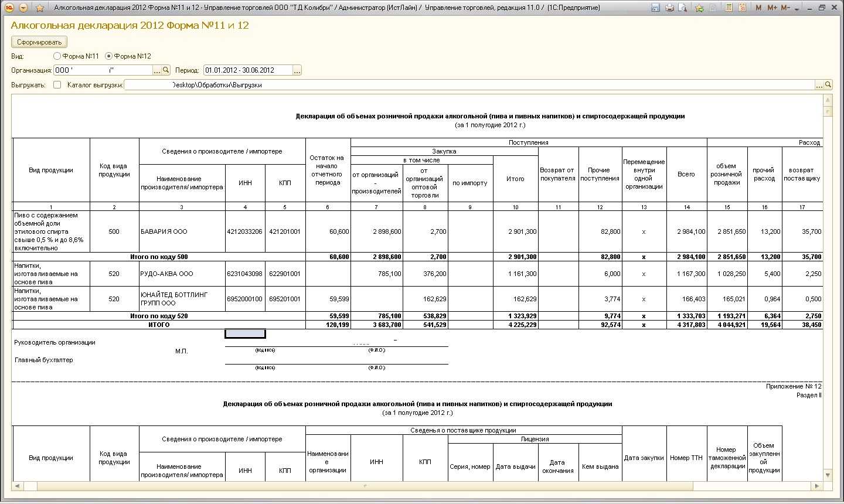
Task: Open the Каталог выгрузки ellipsis browse button
Action: pos(819,85)
